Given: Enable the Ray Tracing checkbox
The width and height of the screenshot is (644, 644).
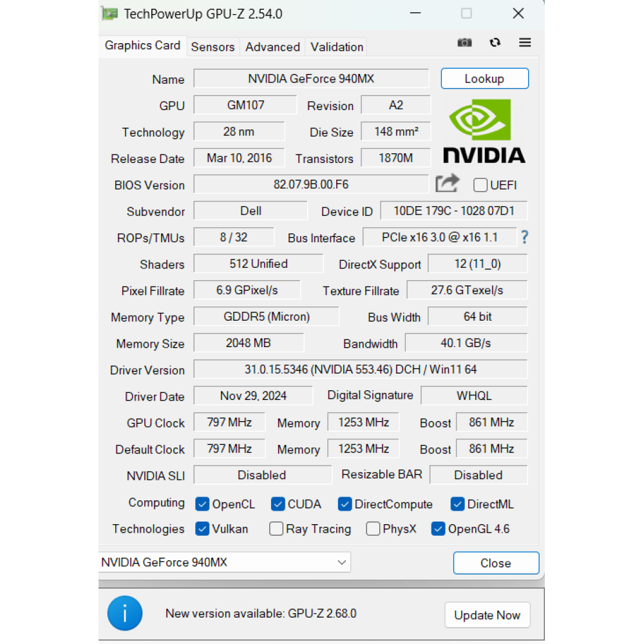Looking at the screenshot, I should coord(276,529).
